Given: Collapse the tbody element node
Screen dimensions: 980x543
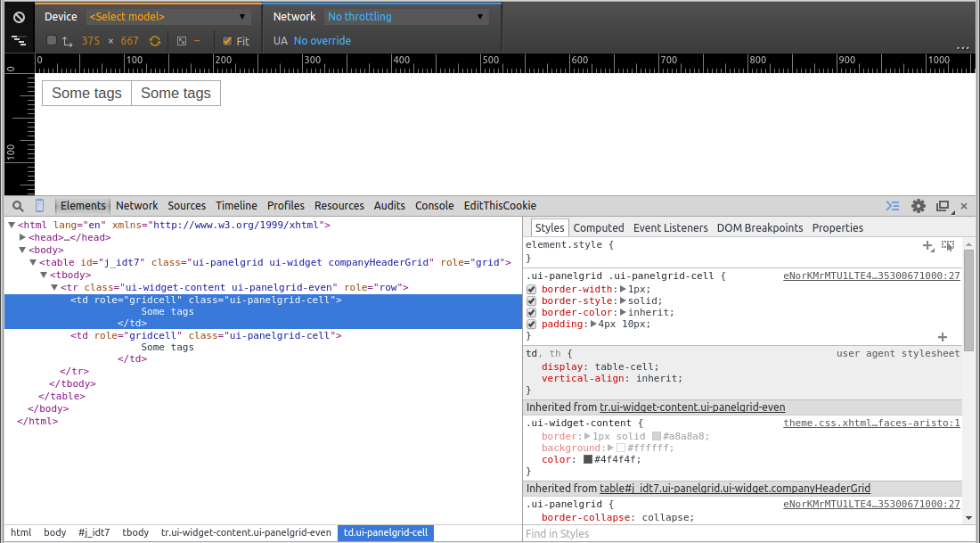Looking at the screenshot, I should tap(44, 276).
